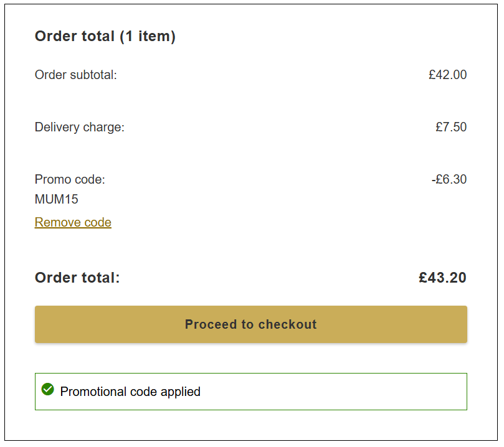
Task: Click the Promotional code applied message
Action: click(x=130, y=392)
